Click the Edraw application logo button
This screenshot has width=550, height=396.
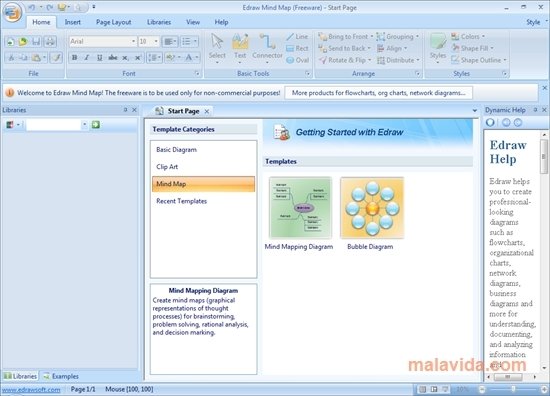click(12, 13)
